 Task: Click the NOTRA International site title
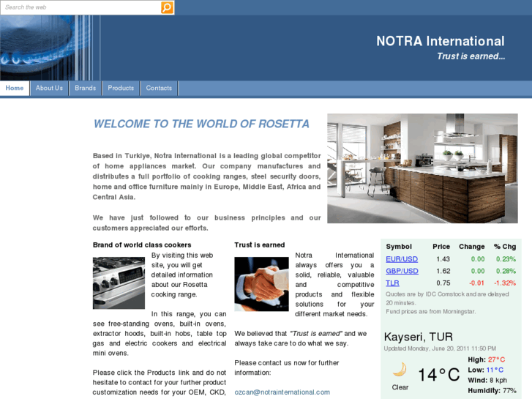(441, 41)
